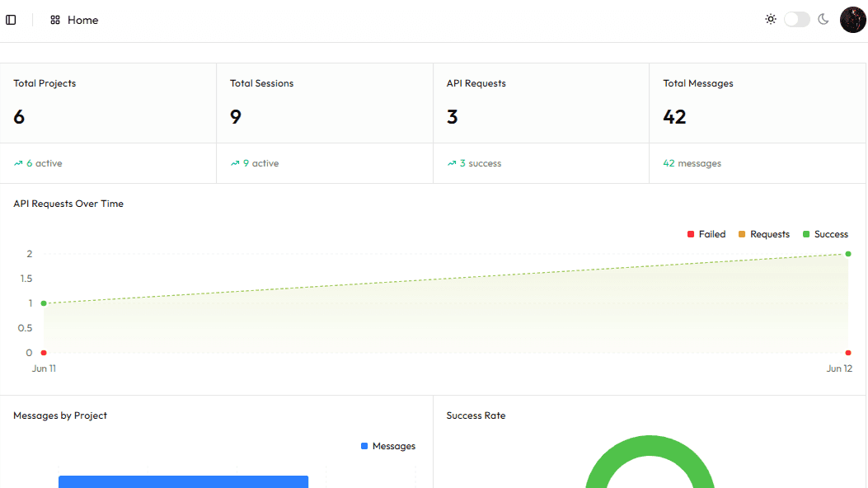Click the blue Messages bar
Image resolution: width=868 pixels, height=488 pixels.
coord(183,481)
